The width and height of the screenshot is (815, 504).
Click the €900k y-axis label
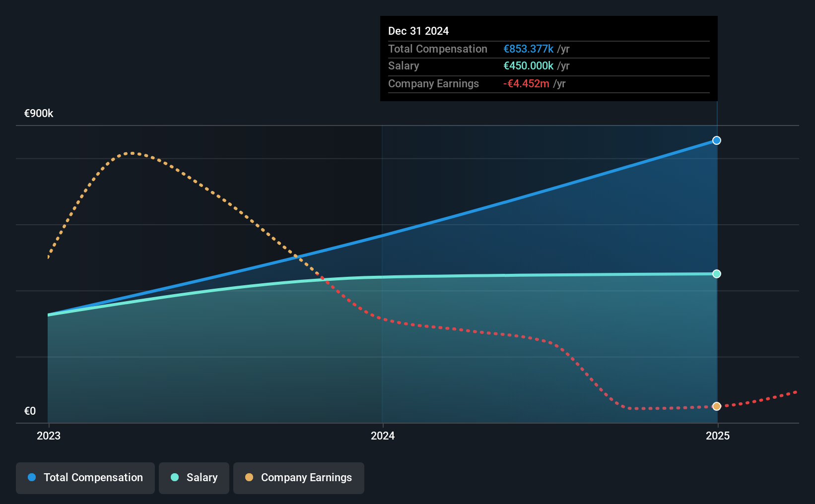pyautogui.click(x=39, y=113)
